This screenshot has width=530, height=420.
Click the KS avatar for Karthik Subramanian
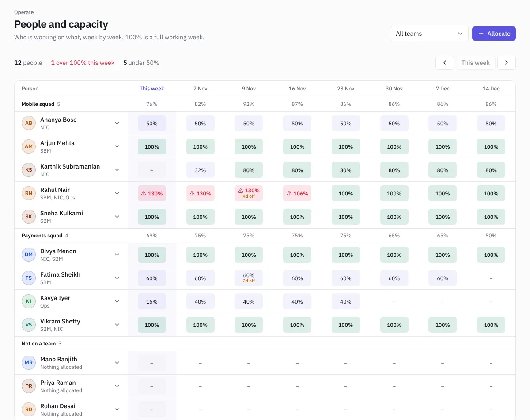pos(29,170)
